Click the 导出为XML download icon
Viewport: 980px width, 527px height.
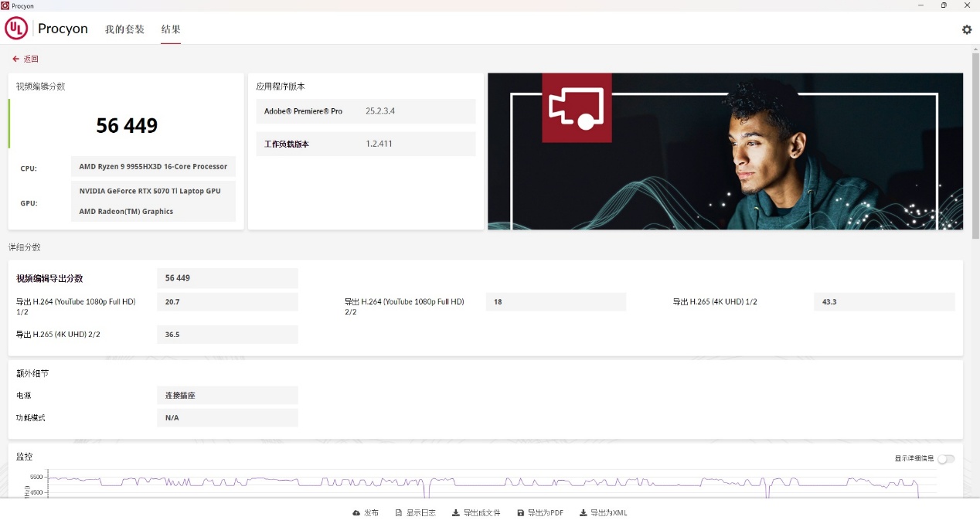(x=584, y=513)
